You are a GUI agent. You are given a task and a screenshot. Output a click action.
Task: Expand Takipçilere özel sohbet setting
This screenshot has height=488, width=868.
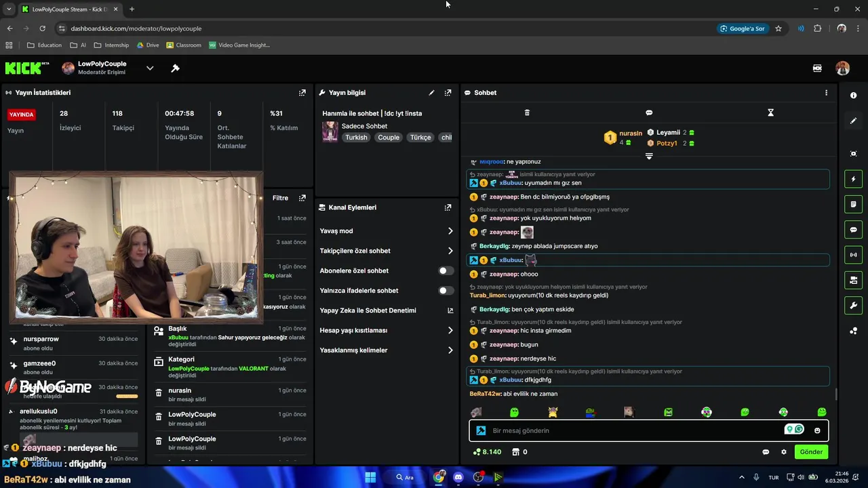coord(387,251)
